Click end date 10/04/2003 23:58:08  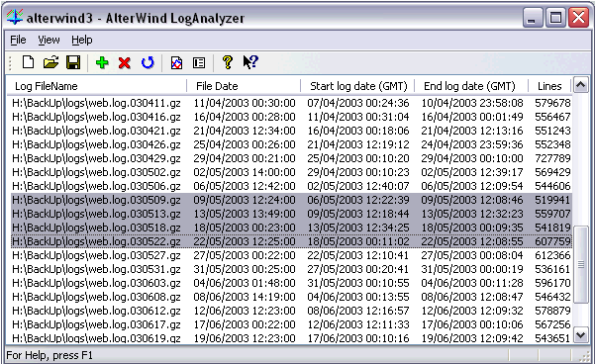[472, 103]
